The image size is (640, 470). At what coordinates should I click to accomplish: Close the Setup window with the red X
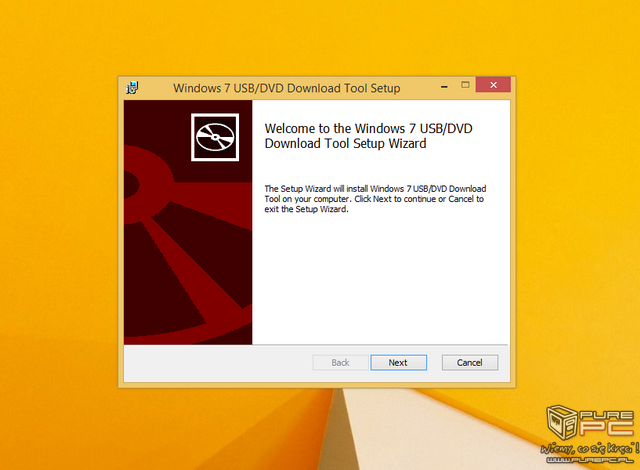tap(493, 84)
